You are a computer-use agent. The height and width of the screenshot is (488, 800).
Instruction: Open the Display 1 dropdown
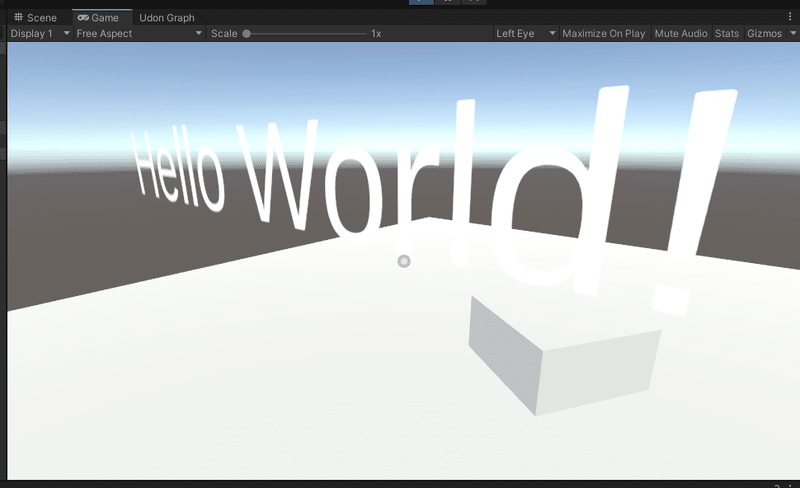click(39, 34)
